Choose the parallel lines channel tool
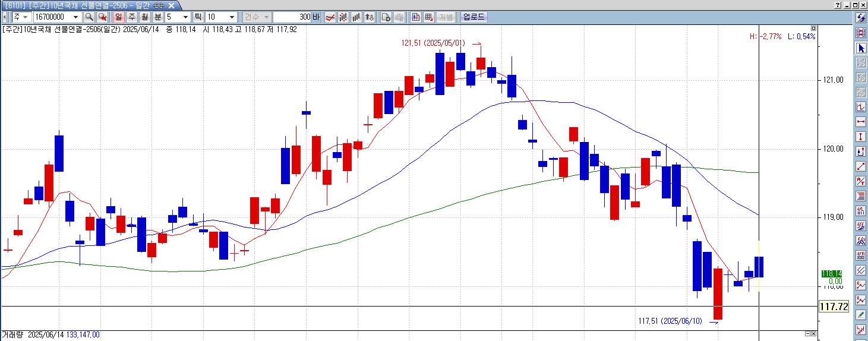 click(860, 270)
